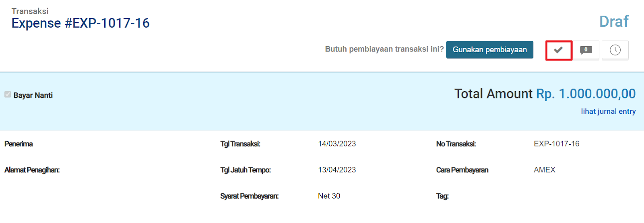The height and width of the screenshot is (223, 644).
Task: Toggle the Bayar Nanti checkbox
Action: point(8,94)
